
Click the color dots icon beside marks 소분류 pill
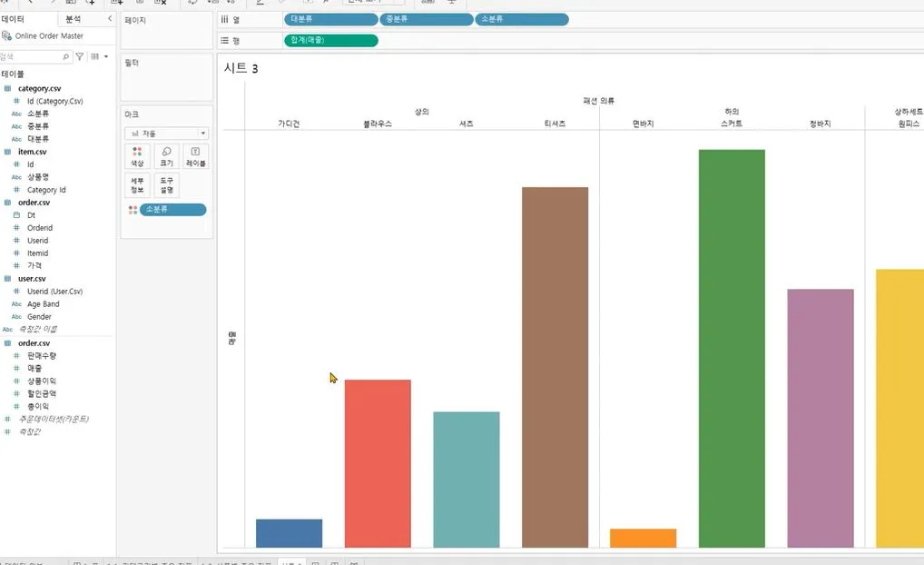point(133,209)
